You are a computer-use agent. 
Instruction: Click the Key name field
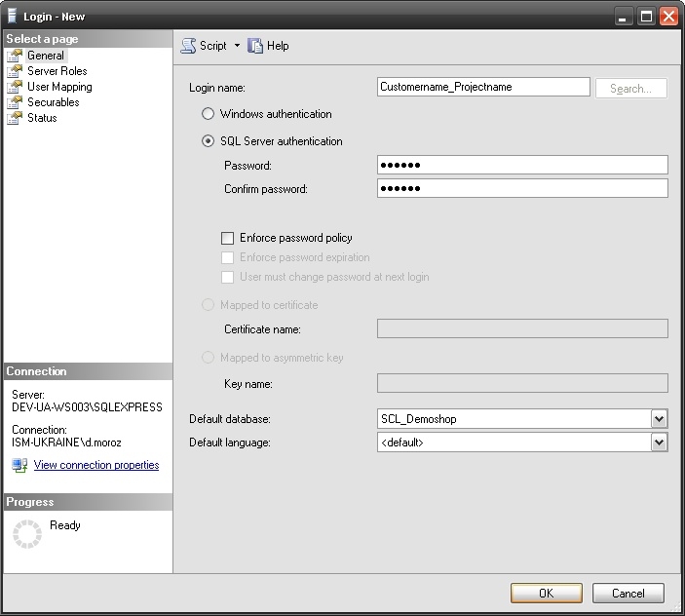(522, 383)
